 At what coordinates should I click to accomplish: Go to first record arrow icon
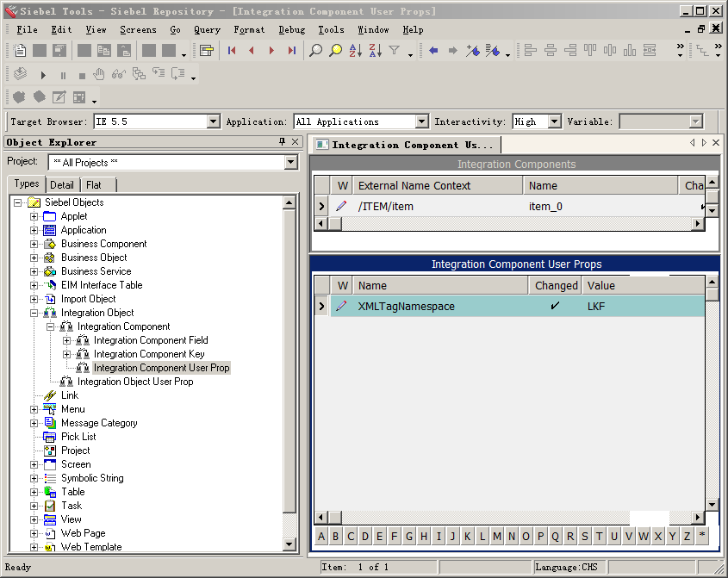(232, 50)
